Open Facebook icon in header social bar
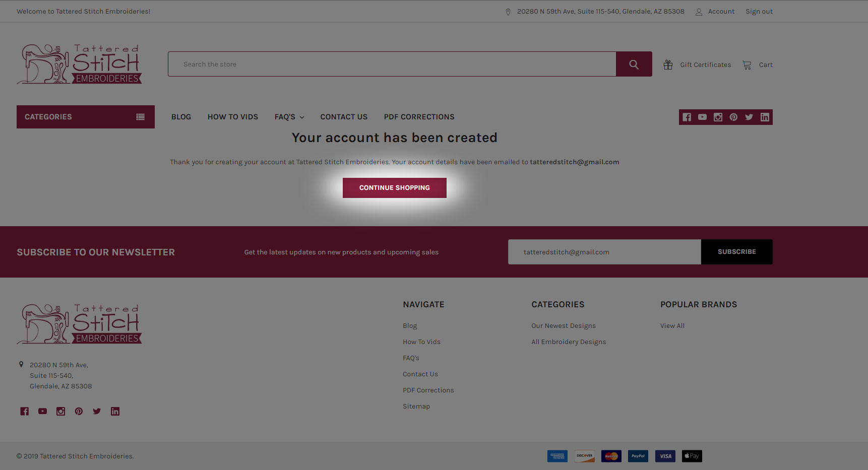The width and height of the screenshot is (868, 470). pyautogui.click(x=687, y=117)
